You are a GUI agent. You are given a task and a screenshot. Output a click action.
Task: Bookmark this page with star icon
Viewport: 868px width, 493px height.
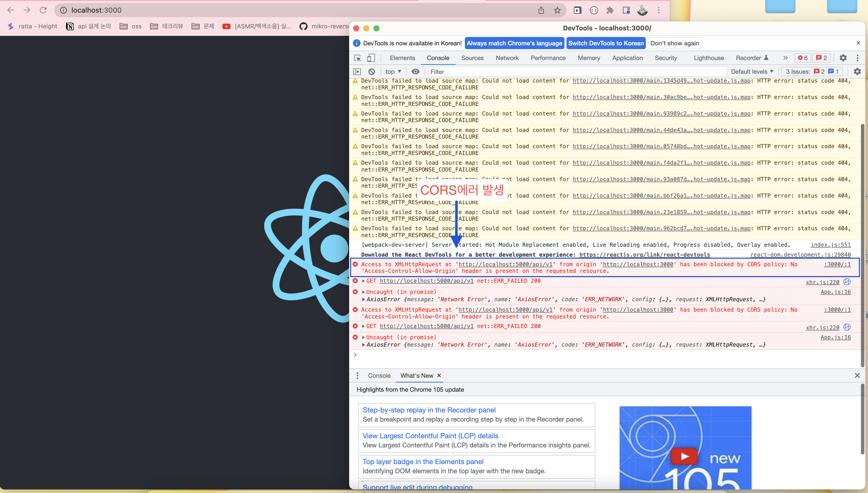pos(557,10)
